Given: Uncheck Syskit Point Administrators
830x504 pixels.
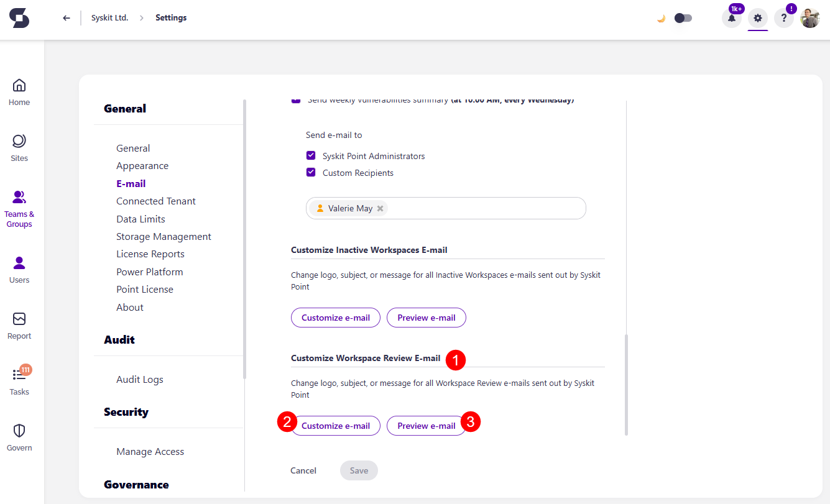Looking at the screenshot, I should tap(310, 155).
